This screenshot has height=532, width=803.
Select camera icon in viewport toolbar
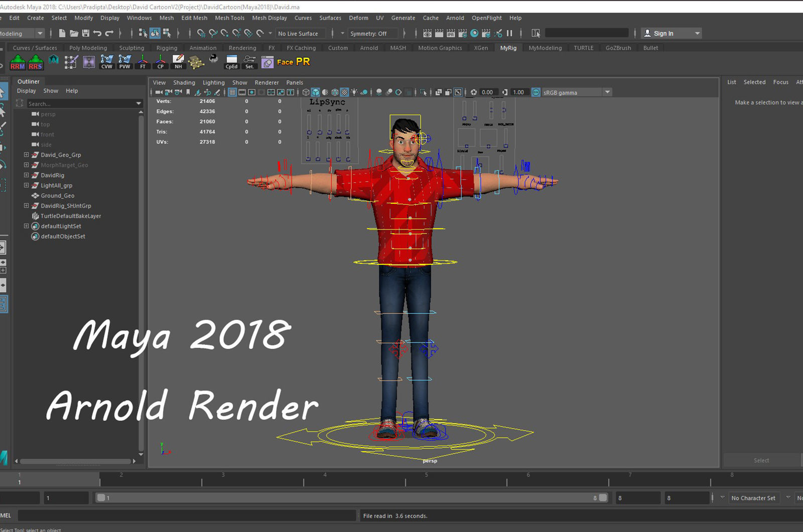coord(159,92)
